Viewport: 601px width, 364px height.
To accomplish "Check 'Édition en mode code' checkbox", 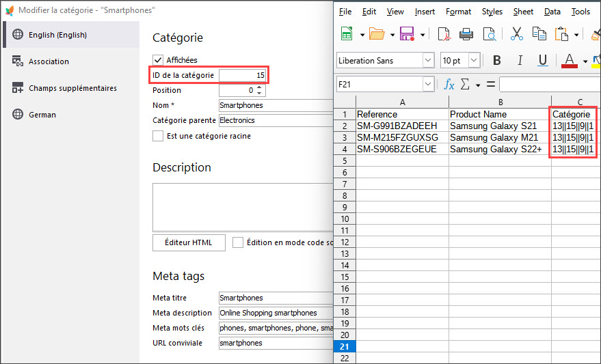I will (x=238, y=242).
